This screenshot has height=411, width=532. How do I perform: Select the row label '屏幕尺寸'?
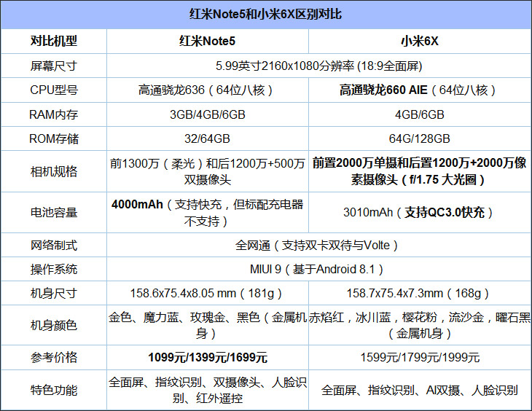pos(54,66)
